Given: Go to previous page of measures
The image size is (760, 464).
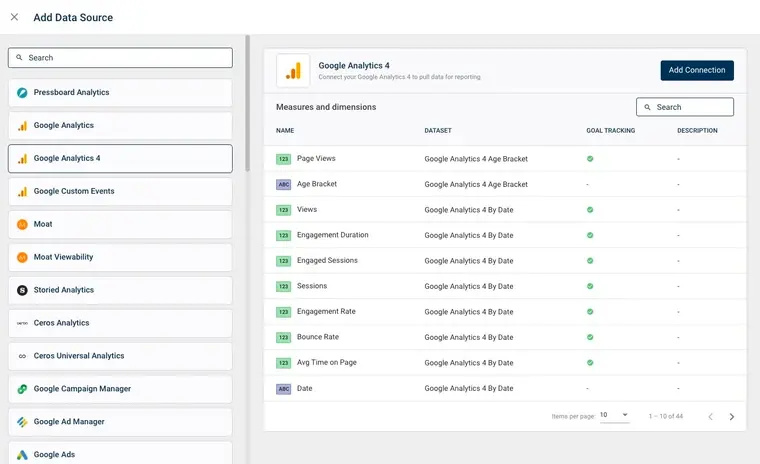Looking at the screenshot, I should [x=710, y=416].
